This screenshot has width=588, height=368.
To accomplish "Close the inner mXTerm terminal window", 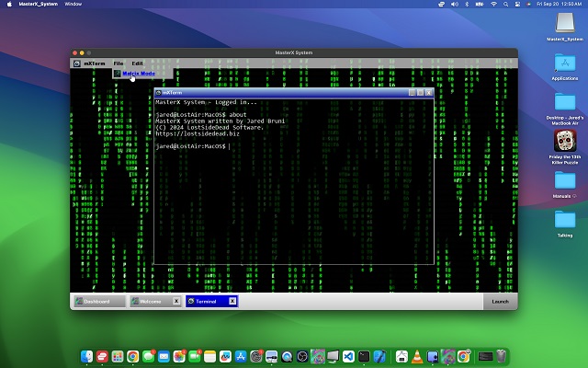I will (x=429, y=93).
